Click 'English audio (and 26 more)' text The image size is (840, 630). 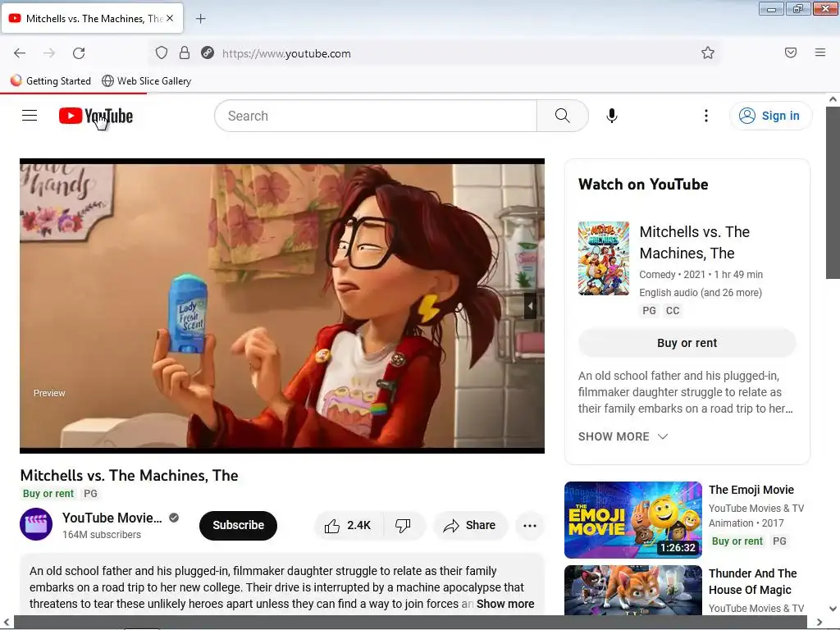[x=701, y=293]
